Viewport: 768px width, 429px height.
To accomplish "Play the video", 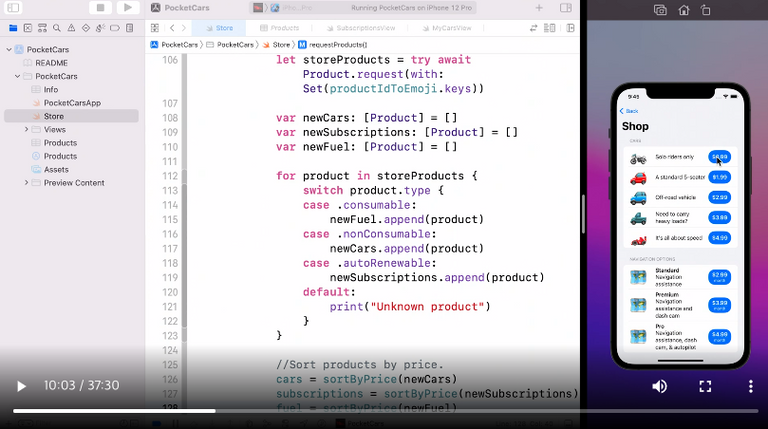I will [x=21, y=386].
